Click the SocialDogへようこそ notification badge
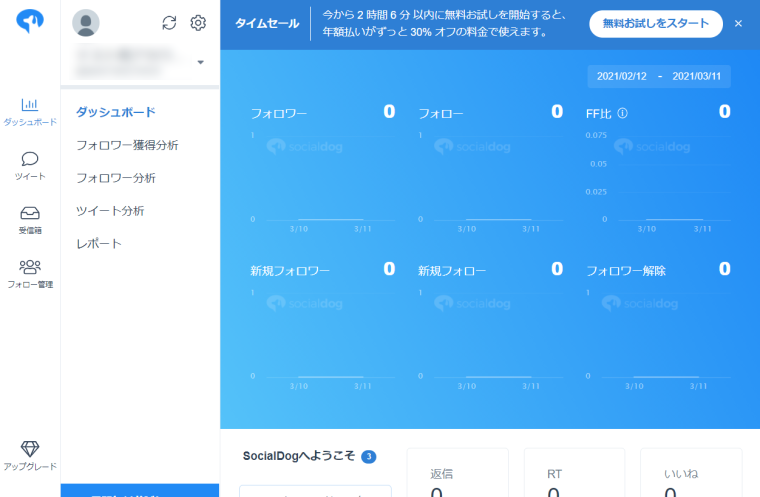Image resolution: width=760 pixels, height=497 pixels. [369, 457]
